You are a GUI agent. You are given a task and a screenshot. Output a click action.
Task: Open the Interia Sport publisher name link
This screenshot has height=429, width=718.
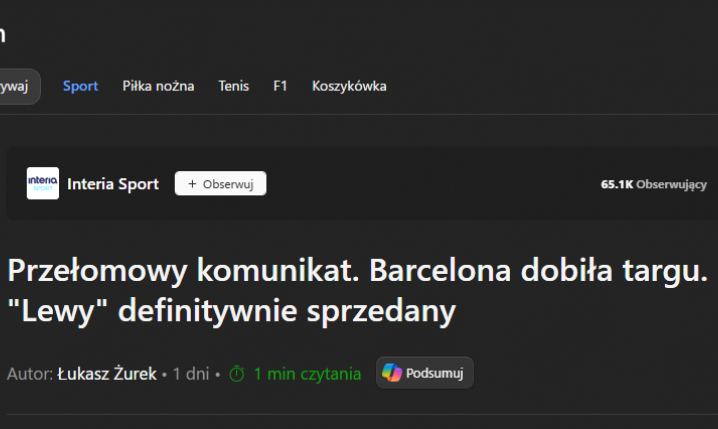(x=113, y=184)
